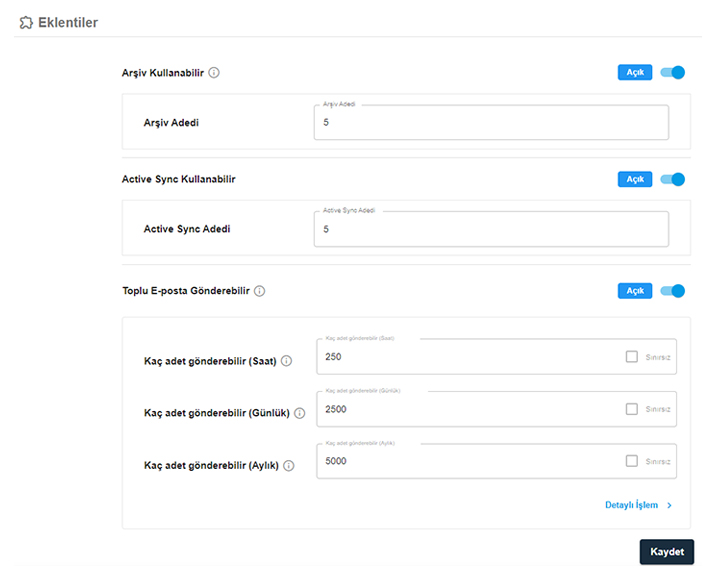The image size is (716, 581).
Task: Click the Eklentiler puzzle piece icon
Action: click(26, 22)
